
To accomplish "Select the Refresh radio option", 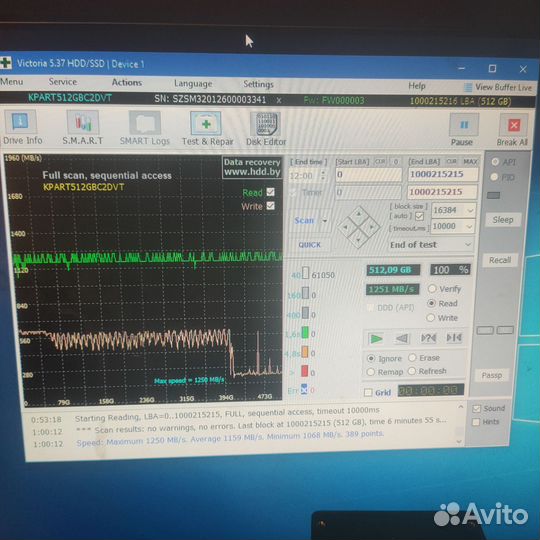I will (x=412, y=371).
